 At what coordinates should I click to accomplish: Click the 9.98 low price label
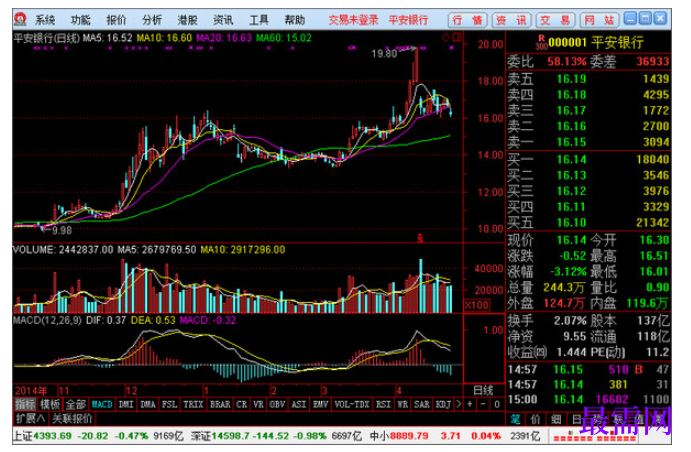click(x=62, y=230)
